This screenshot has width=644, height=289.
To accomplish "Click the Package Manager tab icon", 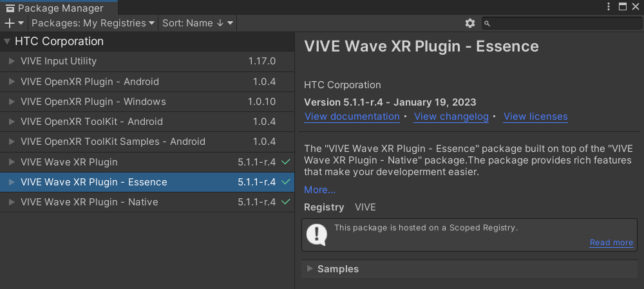I will click(x=11, y=8).
